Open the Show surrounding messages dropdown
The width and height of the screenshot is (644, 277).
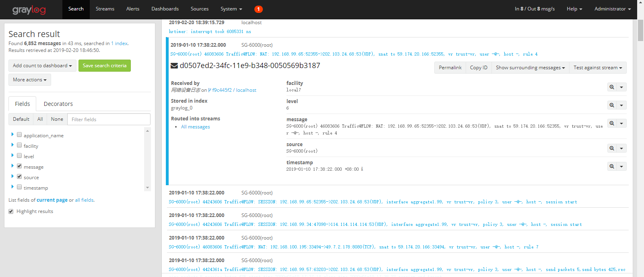tap(530, 68)
